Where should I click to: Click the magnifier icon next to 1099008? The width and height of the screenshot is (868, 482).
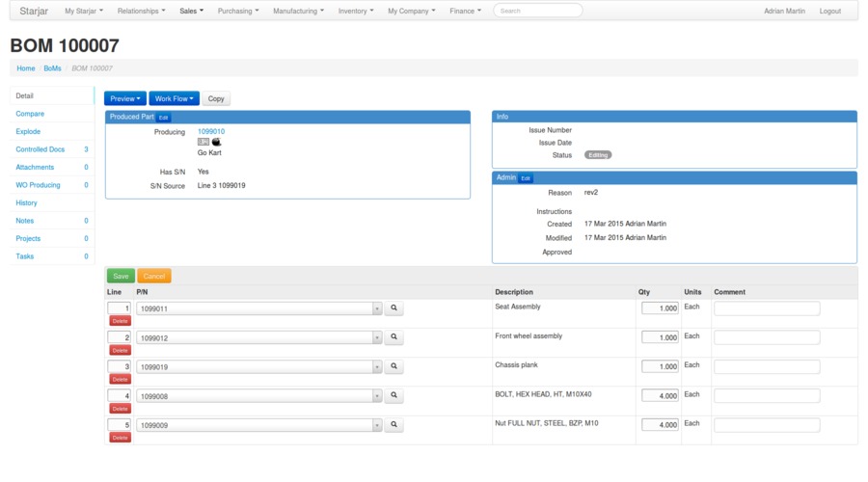pos(393,395)
